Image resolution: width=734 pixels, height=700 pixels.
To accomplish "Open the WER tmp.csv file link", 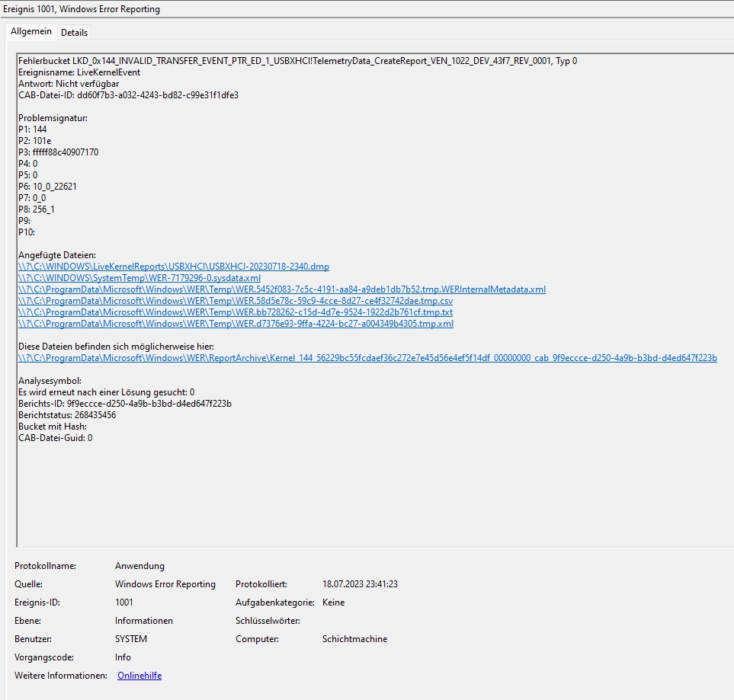I will pos(236,301).
